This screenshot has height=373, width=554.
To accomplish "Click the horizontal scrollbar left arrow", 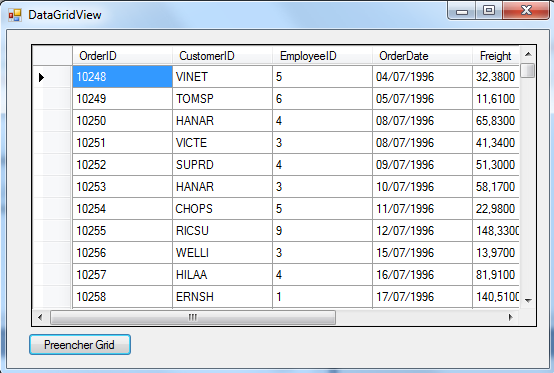I will pyautogui.click(x=40, y=317).
